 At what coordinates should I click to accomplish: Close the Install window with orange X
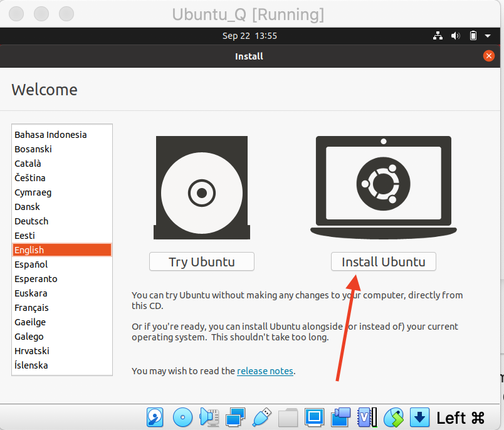click(489, 56)
